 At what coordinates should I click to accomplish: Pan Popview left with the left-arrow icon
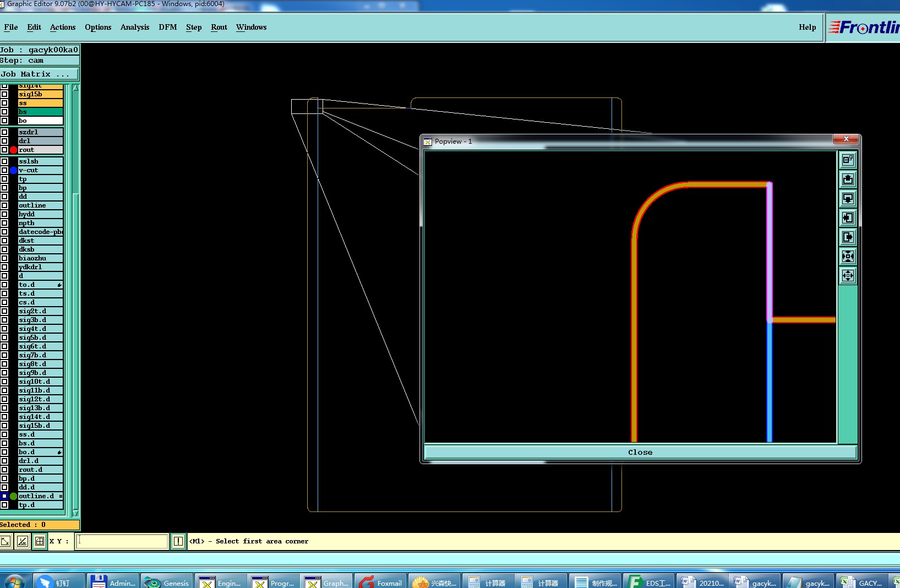(848, 217)
